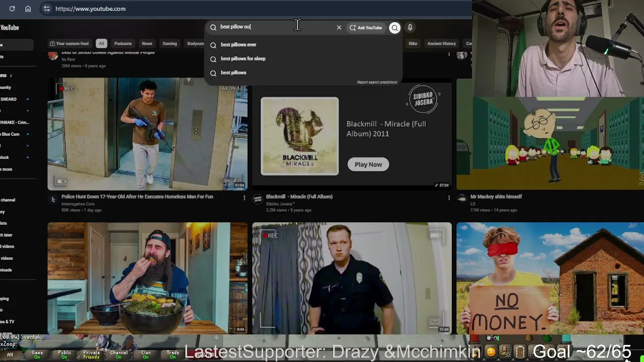Clear the search text with the X

[339, 28]
